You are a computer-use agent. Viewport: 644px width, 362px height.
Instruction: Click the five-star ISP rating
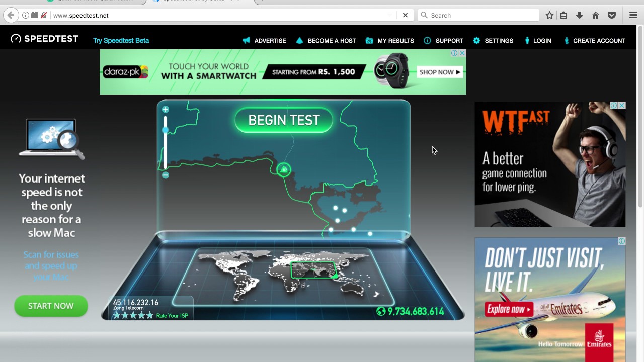(133, 315)
